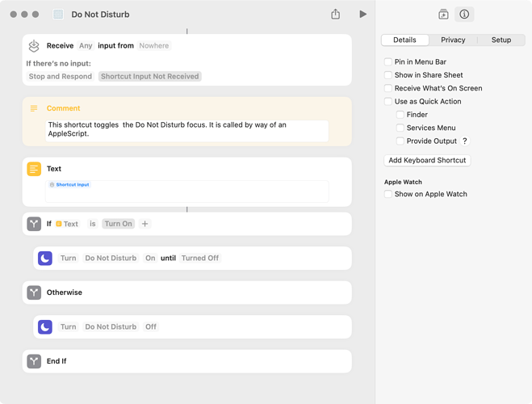Add a condition with the If plus button
Viewport: 532px width, 404px height.
(145, 224)
